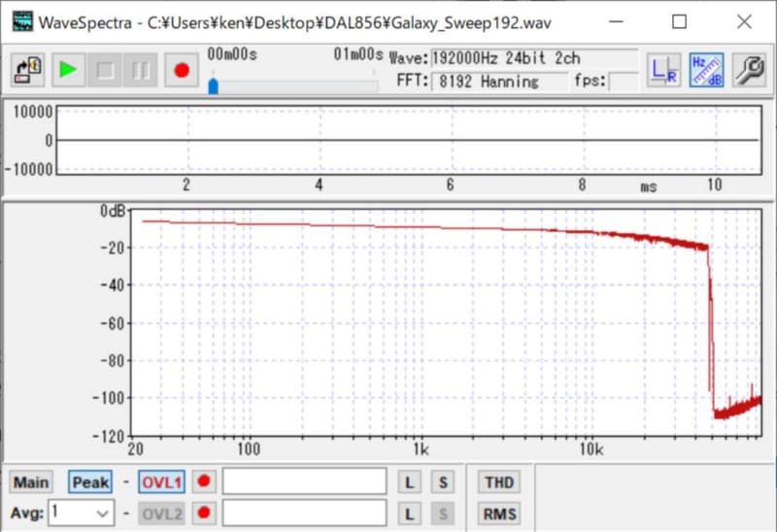Select the Main display button
Screen dimensions: 777x532
tap(31, 482)
